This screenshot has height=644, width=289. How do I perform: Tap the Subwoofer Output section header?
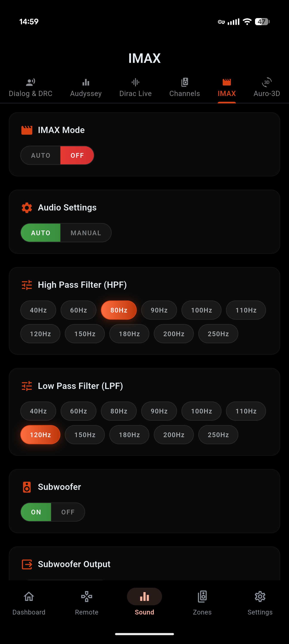(x=74, y=564)
